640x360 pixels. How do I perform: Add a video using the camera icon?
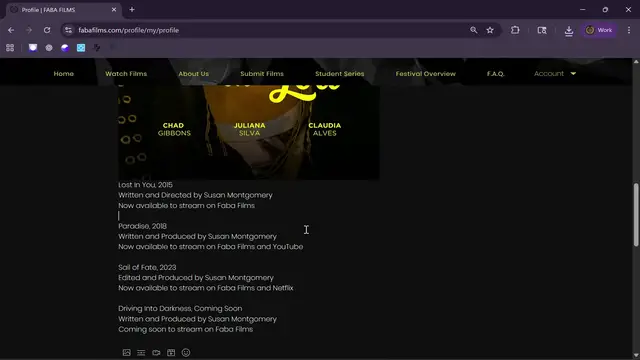point(156,353)
